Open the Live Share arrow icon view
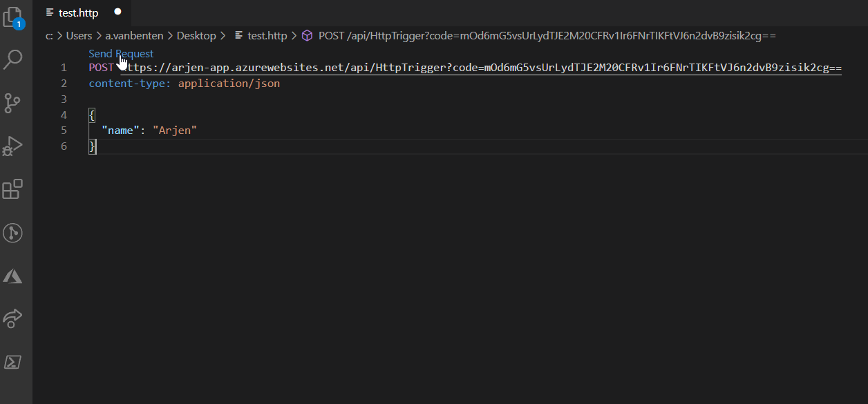Screen dimensions: 868x404 coord(13,318)
